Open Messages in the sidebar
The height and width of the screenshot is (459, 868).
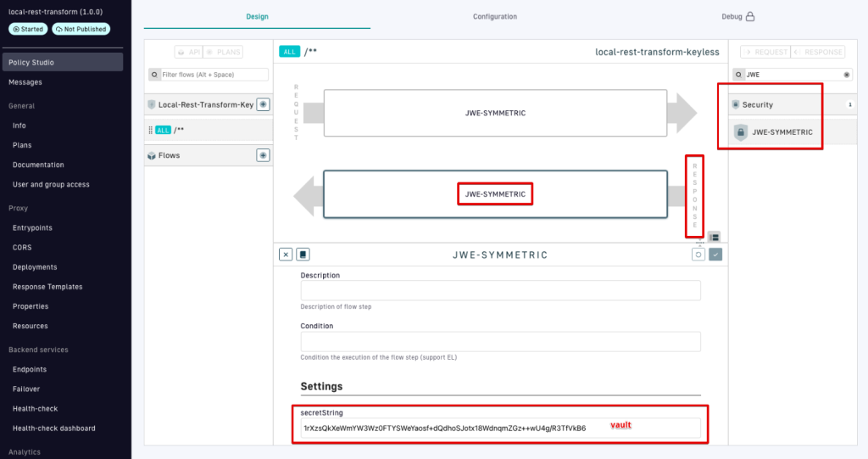click(25, 82)
